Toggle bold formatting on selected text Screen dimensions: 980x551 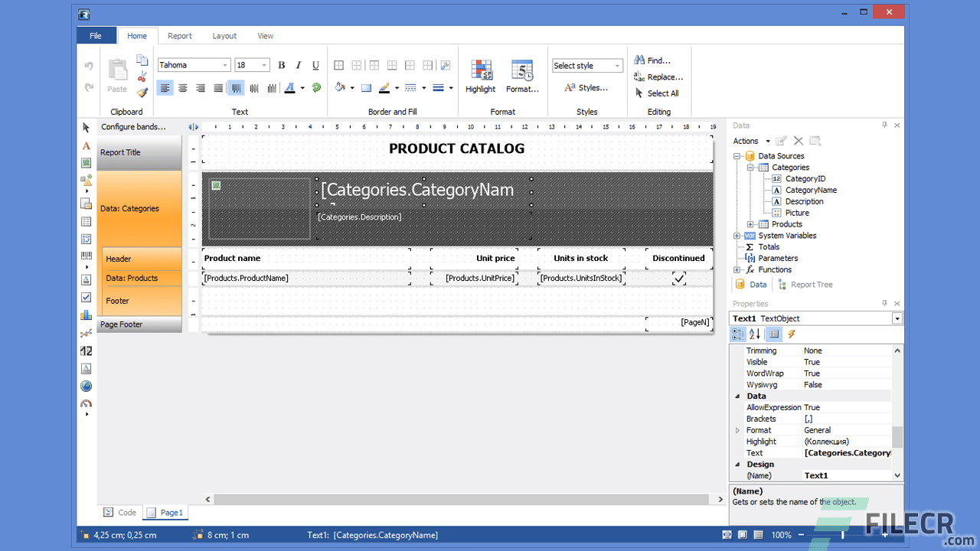[x=281, y=65]
